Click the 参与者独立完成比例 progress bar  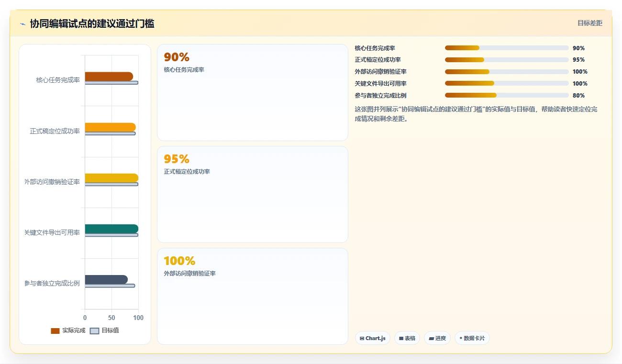pos(507,95)
